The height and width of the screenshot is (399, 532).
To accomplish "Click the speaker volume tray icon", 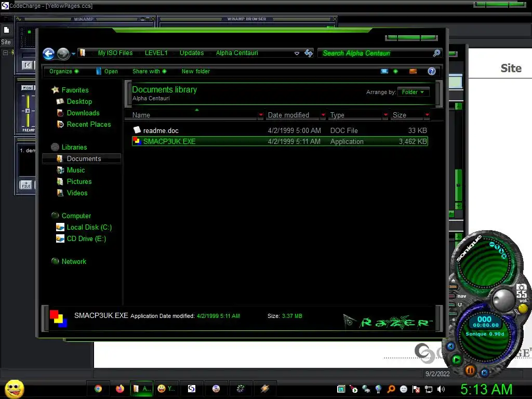I will point(441,389).
